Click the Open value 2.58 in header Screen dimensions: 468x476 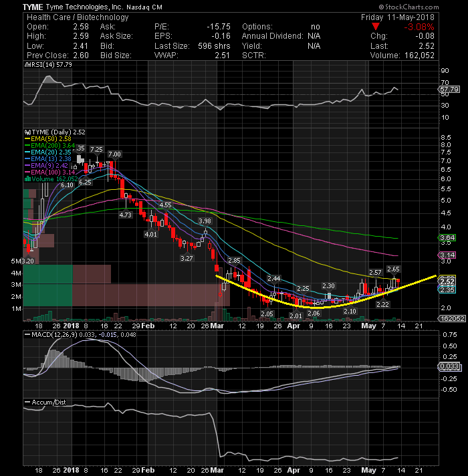coord(81,27)
